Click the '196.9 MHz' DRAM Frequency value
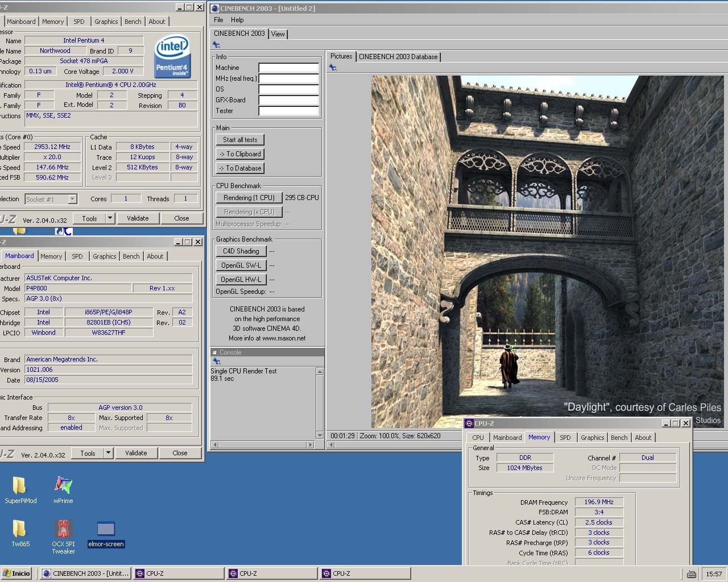Screen dimensions: 728x582 click(599, 502)
